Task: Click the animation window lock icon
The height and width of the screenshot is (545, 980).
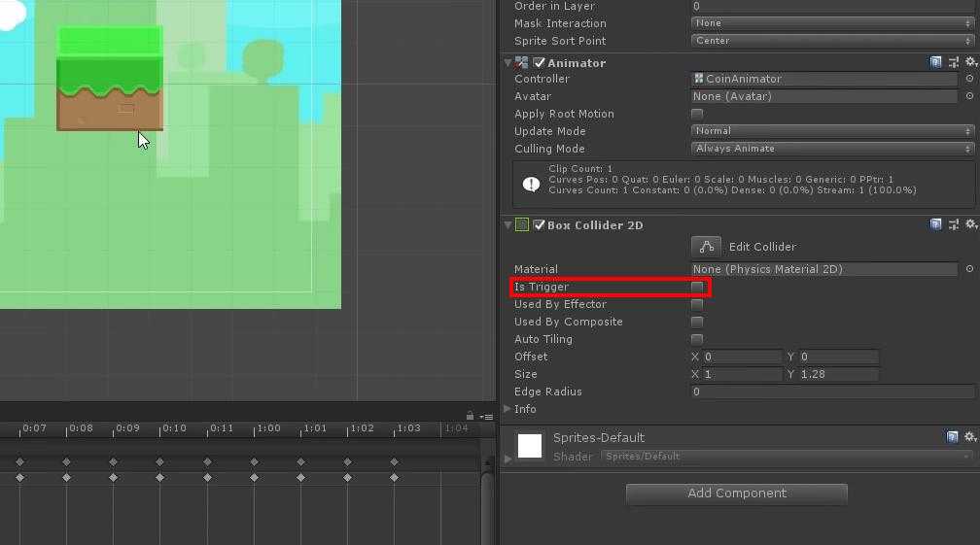Action: [470, 415]
